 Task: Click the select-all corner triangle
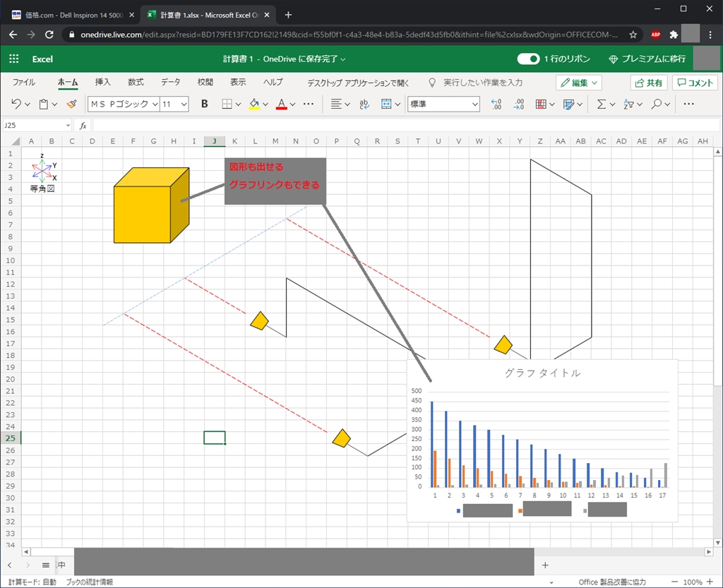pos(16,141)
